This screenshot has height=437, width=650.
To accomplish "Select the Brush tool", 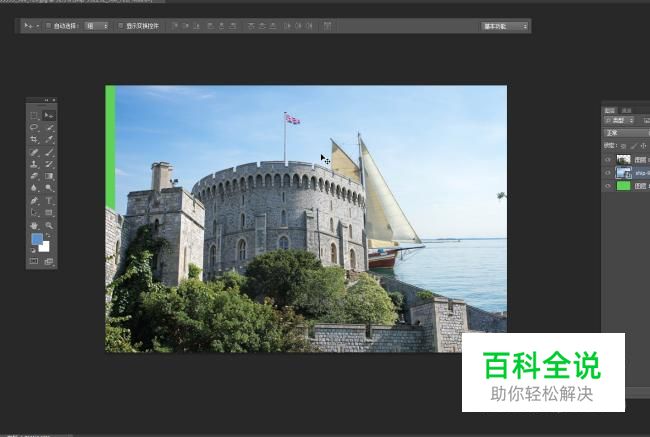I will [x=49, y=152].
